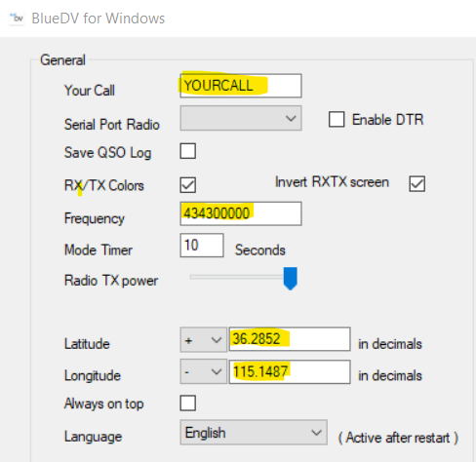Click the BlueDV title bar app icon
Screen dimensions: 476x462
point(17,19)
